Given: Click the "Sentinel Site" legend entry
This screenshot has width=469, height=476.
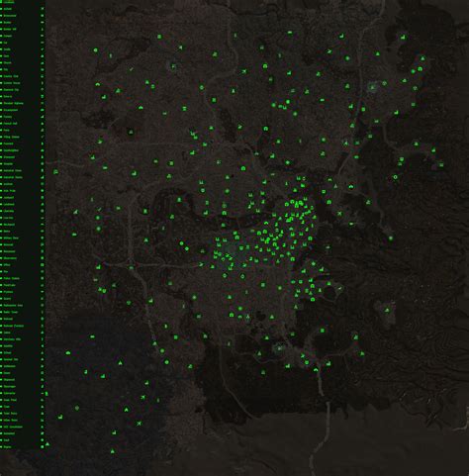Looking at the screenshot, I should 11,359.
